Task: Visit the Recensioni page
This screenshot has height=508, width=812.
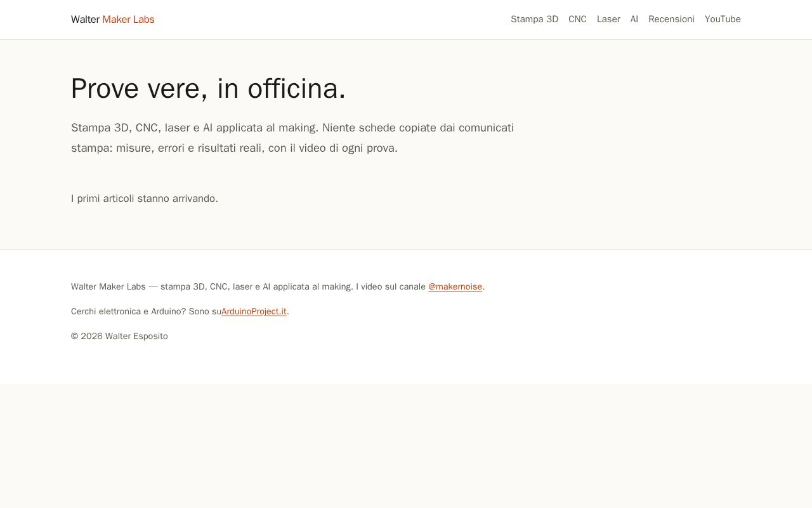Action: click(x=671, y=19)
